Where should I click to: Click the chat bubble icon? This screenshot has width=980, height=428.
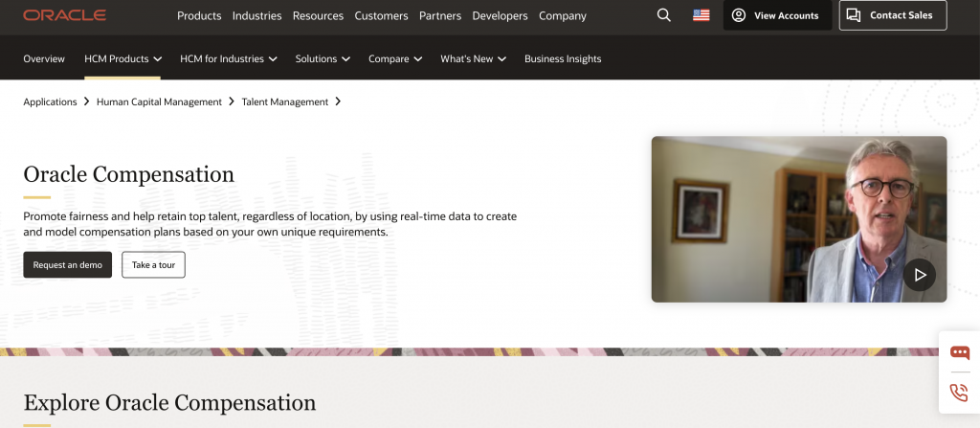click(x=959, y=352)
